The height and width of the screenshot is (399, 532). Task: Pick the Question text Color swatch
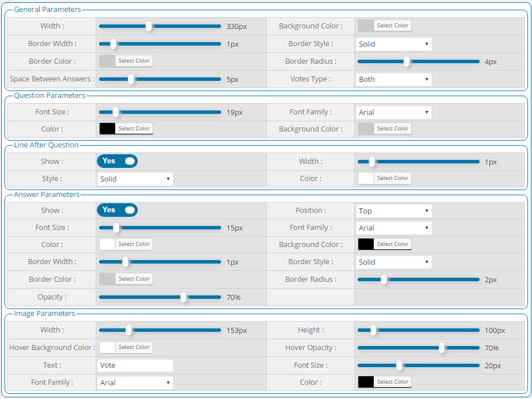[108, 129]
